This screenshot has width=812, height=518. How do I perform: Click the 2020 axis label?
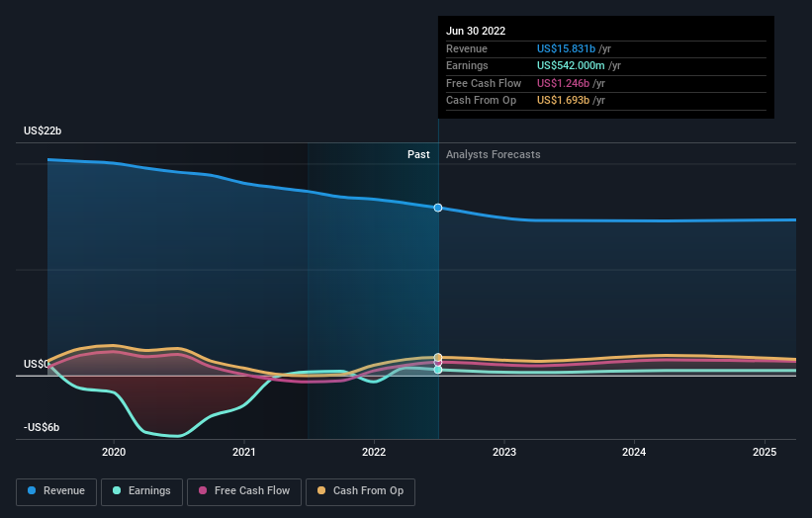114,452
